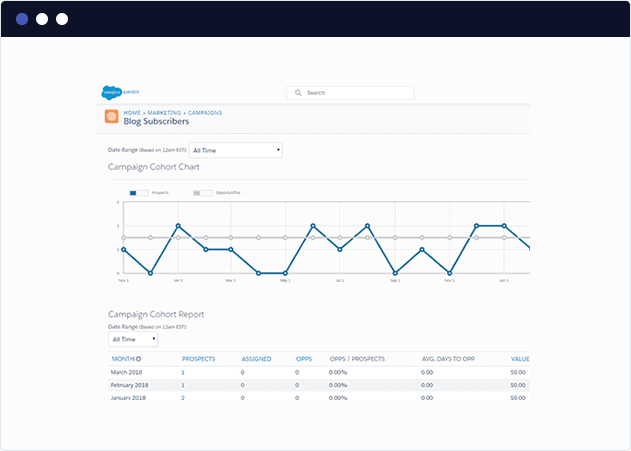The height and width of the screenshot is (451, 631).
Task: Open the Cohort Report All Time dropdown
Action: coord(133,339)
